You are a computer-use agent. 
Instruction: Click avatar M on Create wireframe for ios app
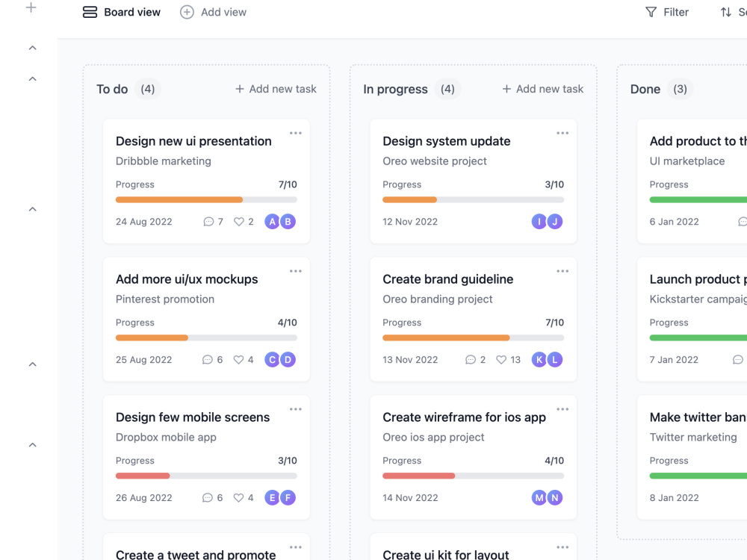(539, 497)
